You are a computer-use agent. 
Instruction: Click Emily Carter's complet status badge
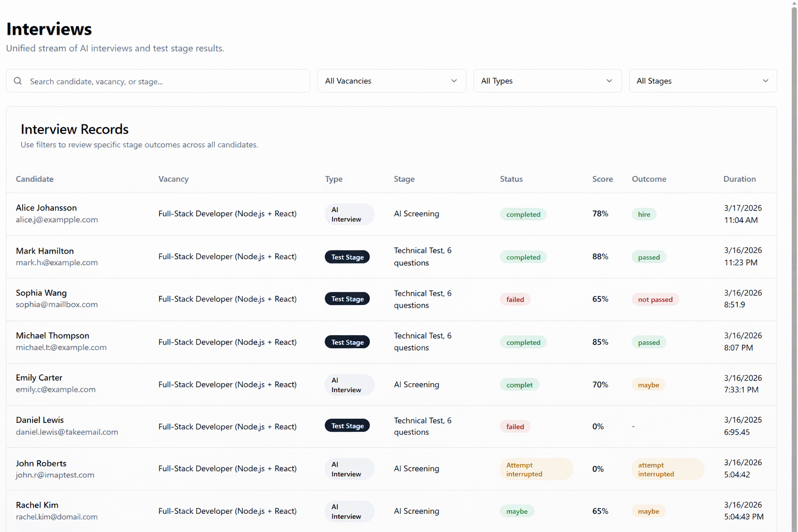tap(519, 385)
